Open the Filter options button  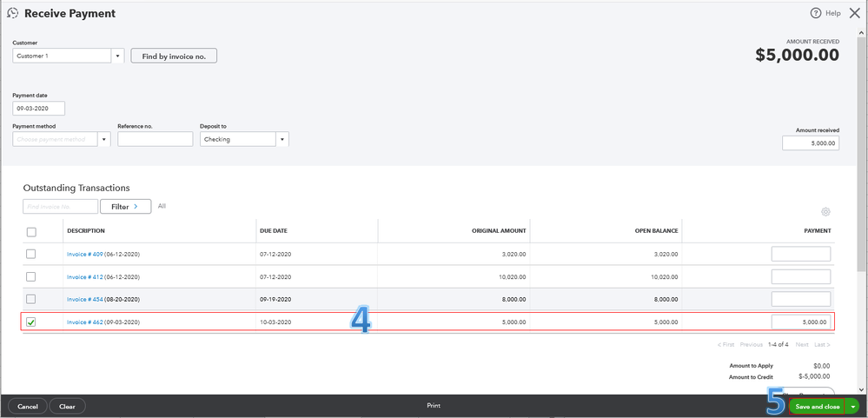[125, 207]
